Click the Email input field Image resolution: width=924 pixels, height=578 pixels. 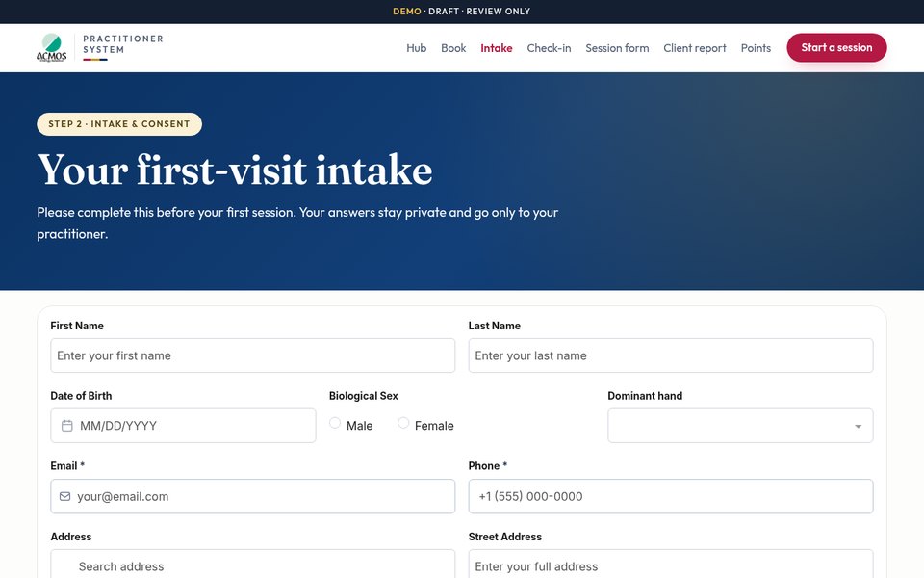253,497
